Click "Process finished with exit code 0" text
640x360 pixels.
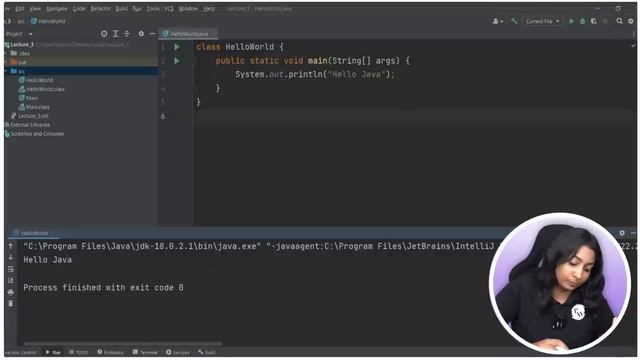coord(103,288)
